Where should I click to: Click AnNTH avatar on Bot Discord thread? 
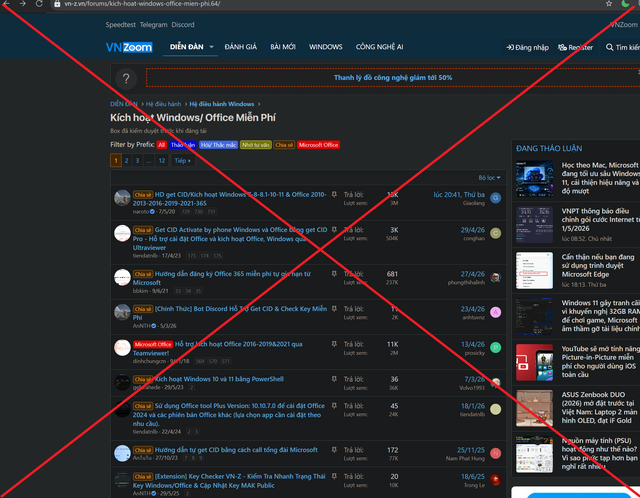122,312
